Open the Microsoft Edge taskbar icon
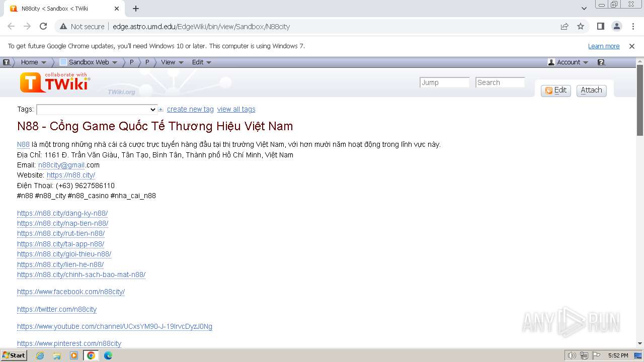This screenshot has width=644, height=362. tap(108, 355)
